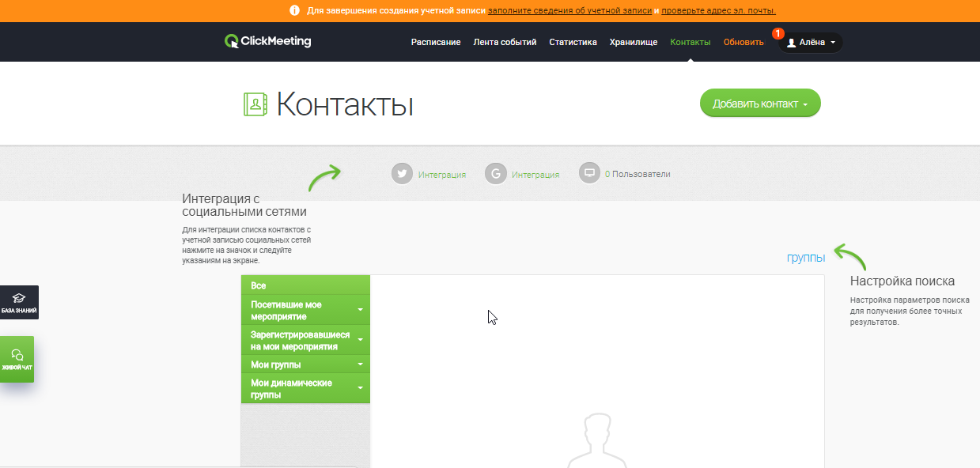Image resolution: width=980 pixels, height=468 pixels.
Task: Go to the Расписание menu item
Action: [x=434, y=42]
